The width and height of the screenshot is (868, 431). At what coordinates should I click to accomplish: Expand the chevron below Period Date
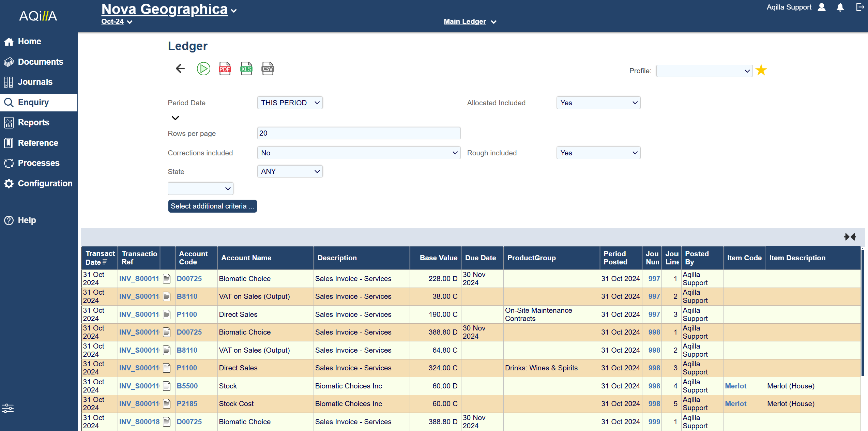[175, 118]
